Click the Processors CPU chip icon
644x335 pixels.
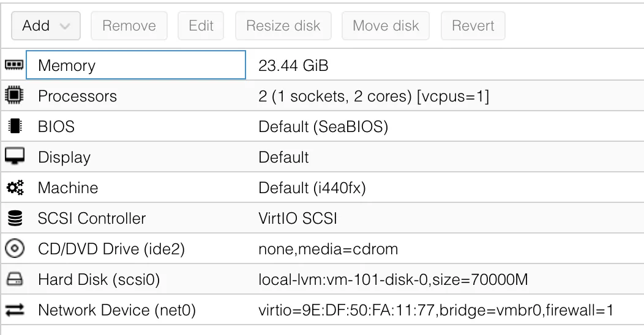point(13,96)
